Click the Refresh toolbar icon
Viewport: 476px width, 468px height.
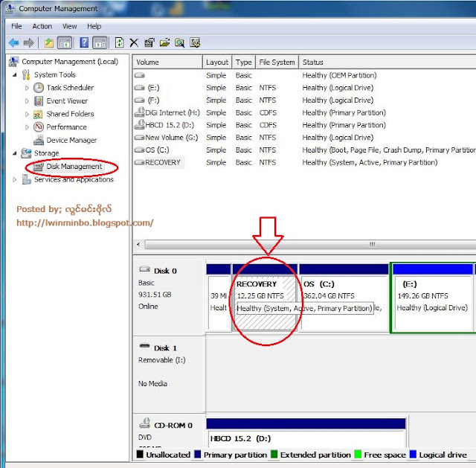tap(119, 43)
